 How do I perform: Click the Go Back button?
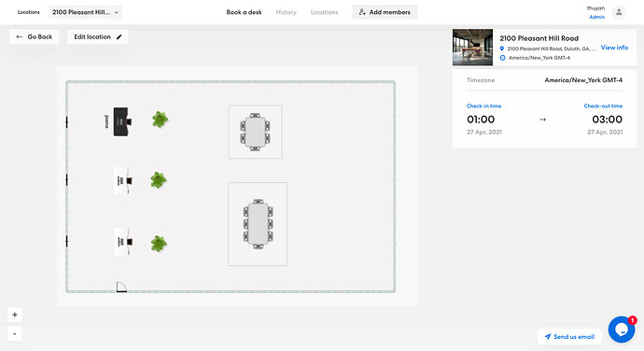[35, 36]
